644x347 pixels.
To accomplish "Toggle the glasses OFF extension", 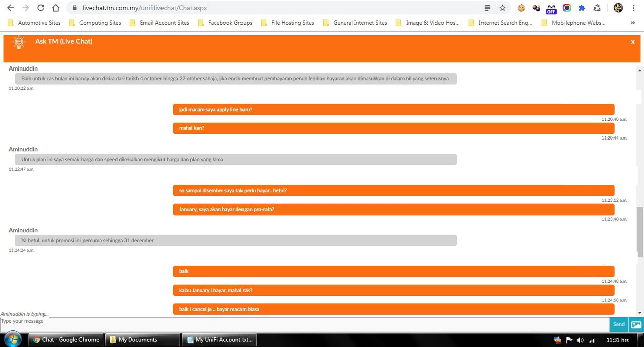I will pos(551,8).
